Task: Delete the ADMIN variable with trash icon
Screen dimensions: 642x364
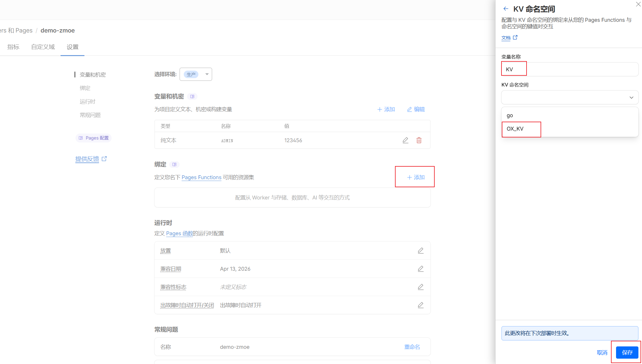Action: [419, 140]
